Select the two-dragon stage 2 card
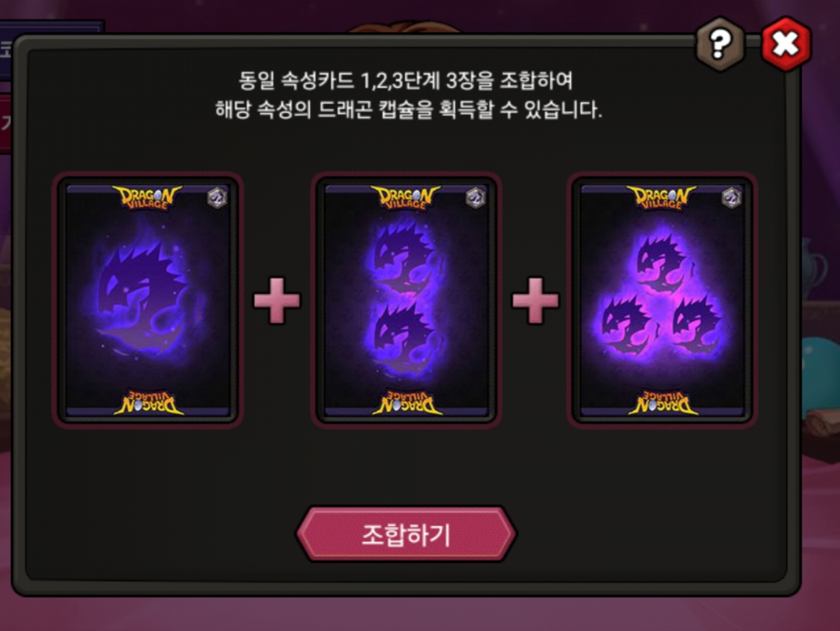Screen dimensions: 840x631 [406, 300]
